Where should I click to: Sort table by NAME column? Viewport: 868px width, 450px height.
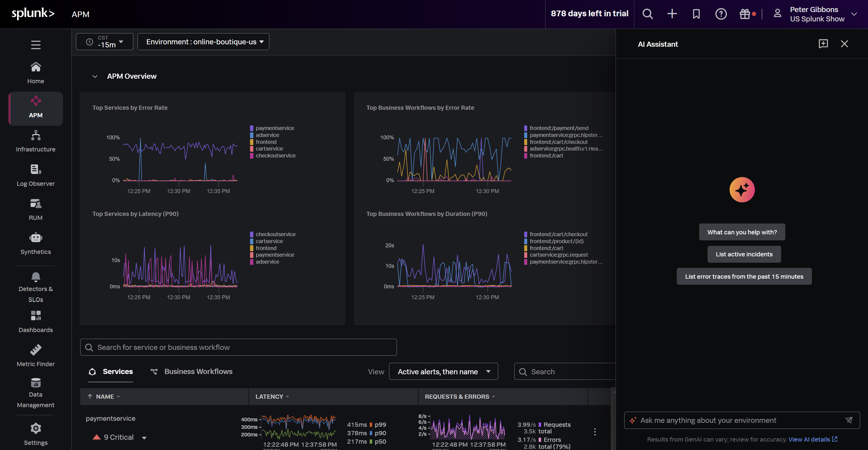pyautogui.click(x=105, y=397)
